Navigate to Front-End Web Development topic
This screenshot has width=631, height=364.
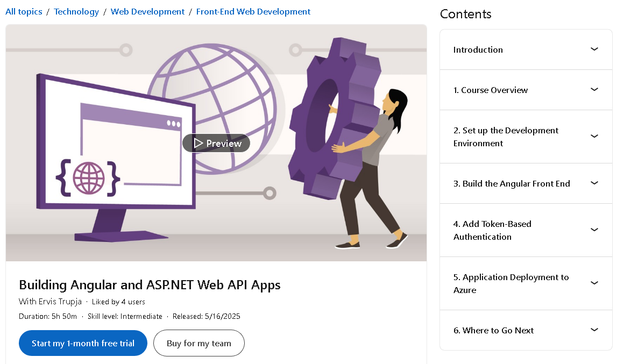(x=253, y=12)
